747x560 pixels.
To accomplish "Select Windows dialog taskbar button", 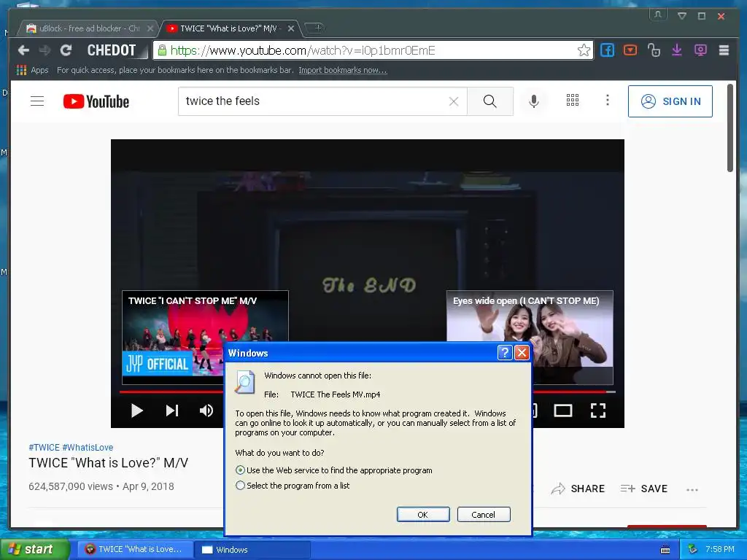I will coord(252,549).
